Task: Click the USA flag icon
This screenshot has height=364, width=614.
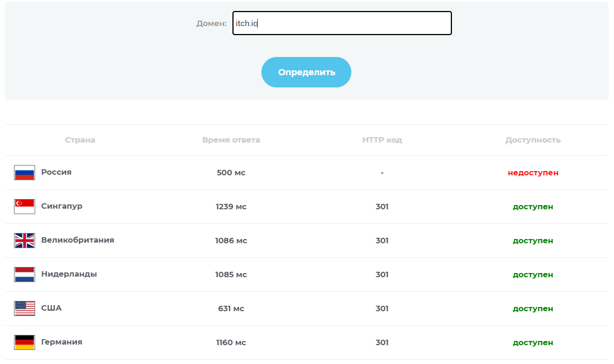Action: pos(24,309)
